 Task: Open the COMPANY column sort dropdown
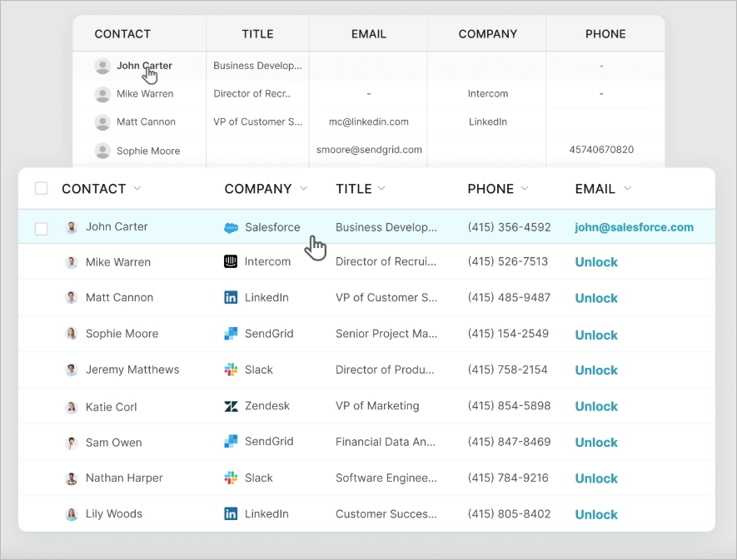302,189
